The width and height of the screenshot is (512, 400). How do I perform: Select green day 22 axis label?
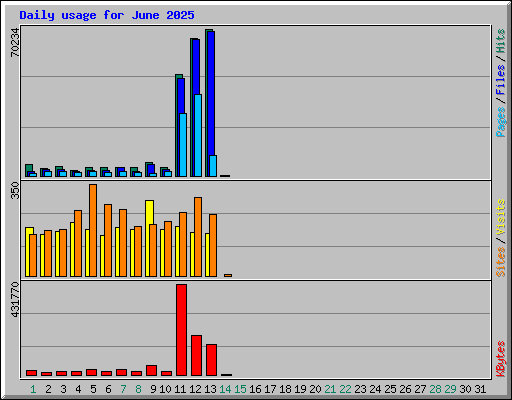coord(345,389)
